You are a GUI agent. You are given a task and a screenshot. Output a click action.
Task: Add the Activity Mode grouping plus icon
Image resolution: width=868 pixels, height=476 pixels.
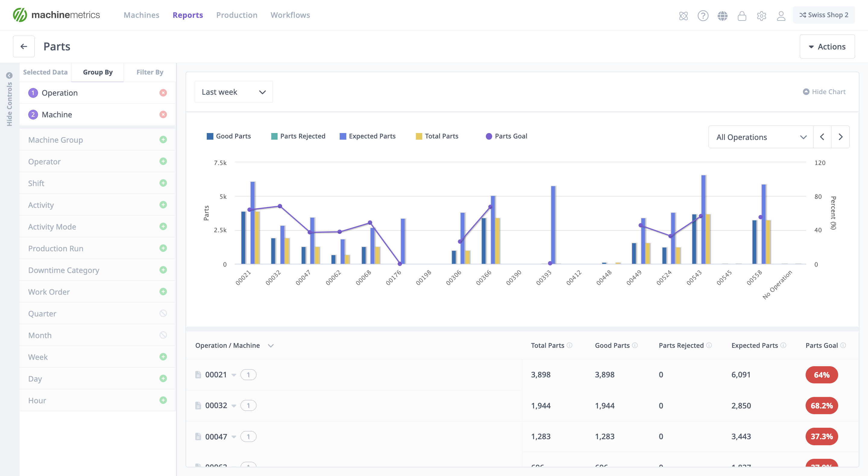click(163, 226)
